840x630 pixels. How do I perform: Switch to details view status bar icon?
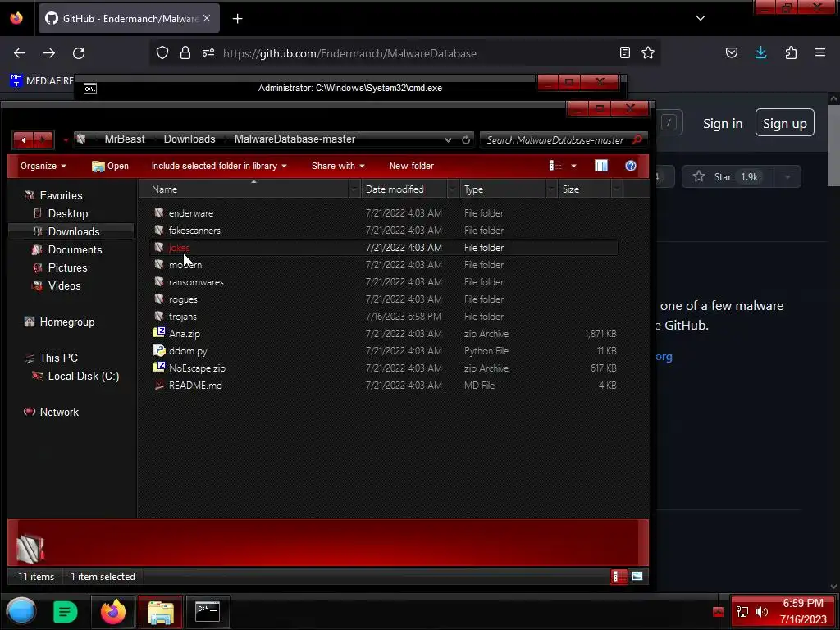(x=619, y=577)
